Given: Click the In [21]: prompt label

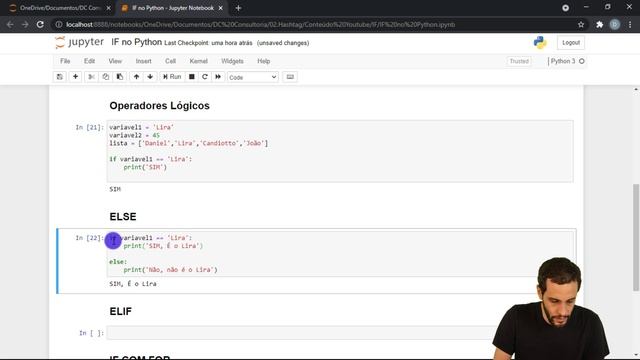Looking at the screenshot, I should click(89, 127).
